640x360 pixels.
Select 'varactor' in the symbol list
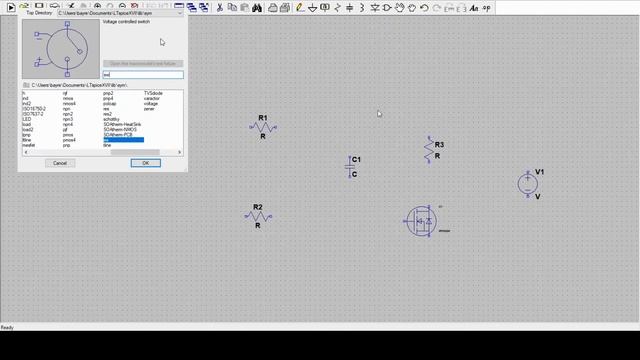point(152,98)
